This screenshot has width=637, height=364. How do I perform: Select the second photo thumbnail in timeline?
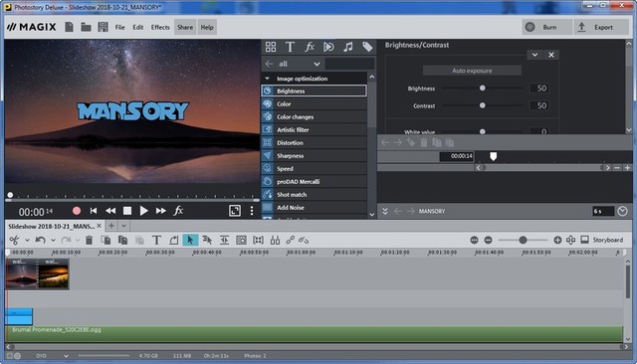(54, 273)
